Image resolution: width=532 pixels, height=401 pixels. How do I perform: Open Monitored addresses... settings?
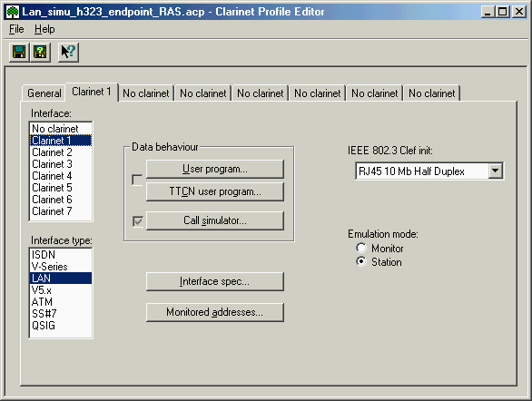pyautogui.click(x=215, y=312)
